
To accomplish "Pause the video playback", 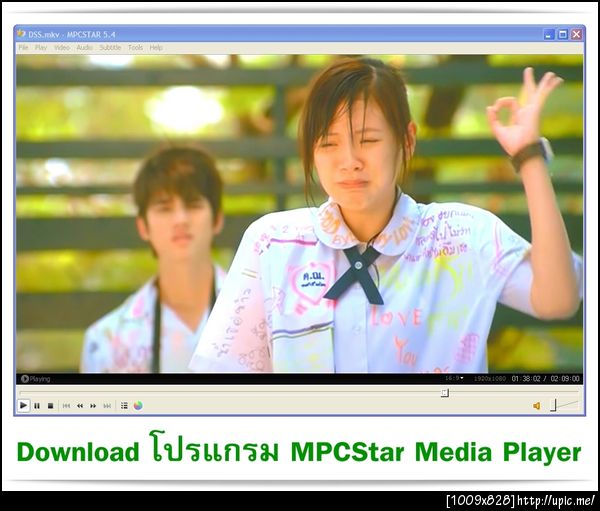I will coord(37,406).
